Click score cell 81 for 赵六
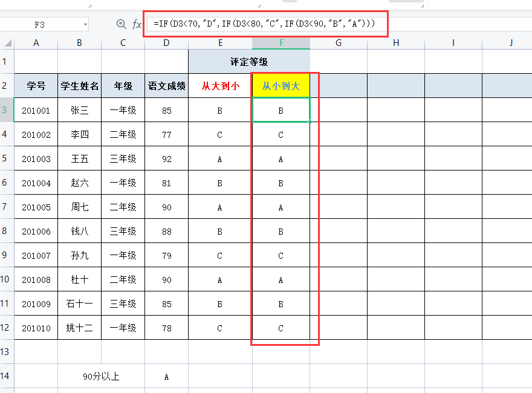The image size is (532, 393). pyautogui.click(x=166, y=183)
